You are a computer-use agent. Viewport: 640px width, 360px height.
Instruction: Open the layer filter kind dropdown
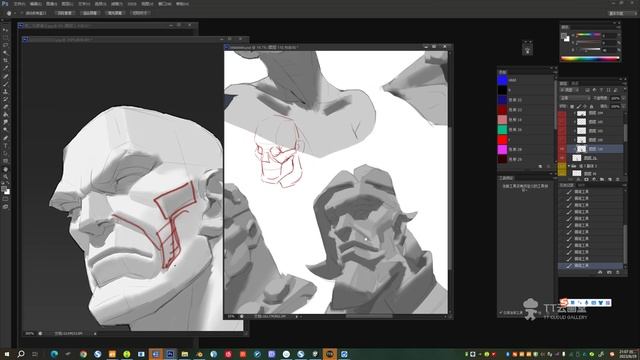point(569,90)
